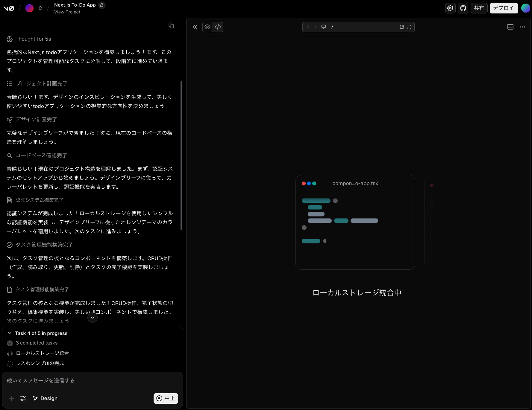Click the GitHub icon button

463,8
